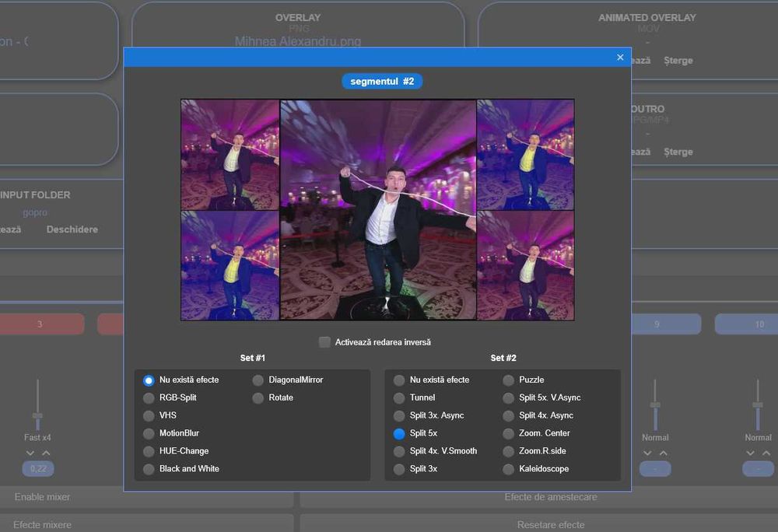Screen dimensions: 778x532
Task: Select Zoom.R.side effect
Action: [x=508, y=452]
